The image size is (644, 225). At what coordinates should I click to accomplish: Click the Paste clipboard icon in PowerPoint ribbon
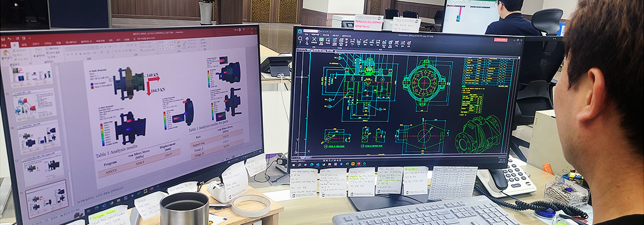click(6, 53)
